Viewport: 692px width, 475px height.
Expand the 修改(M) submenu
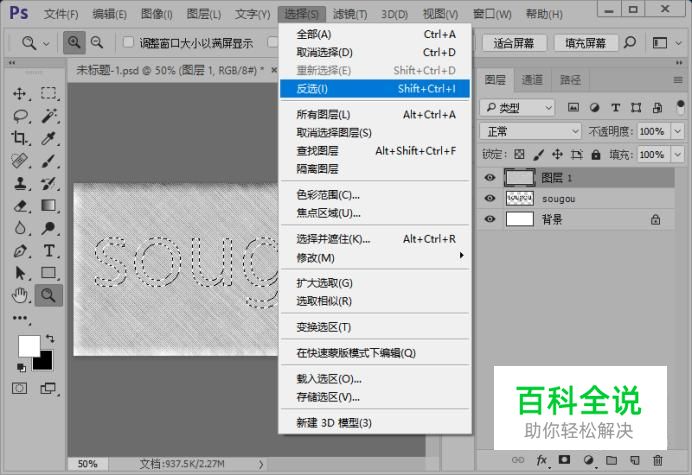pos(375,257)
